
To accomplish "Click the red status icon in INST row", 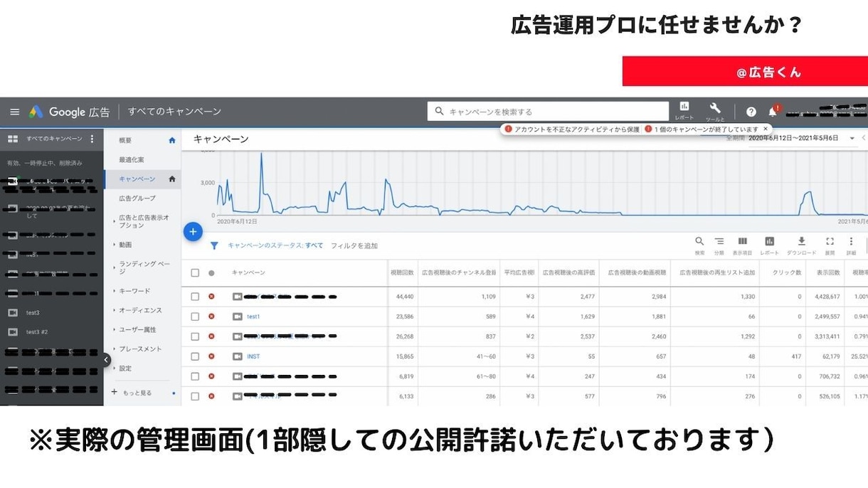I will click(211, 356).
